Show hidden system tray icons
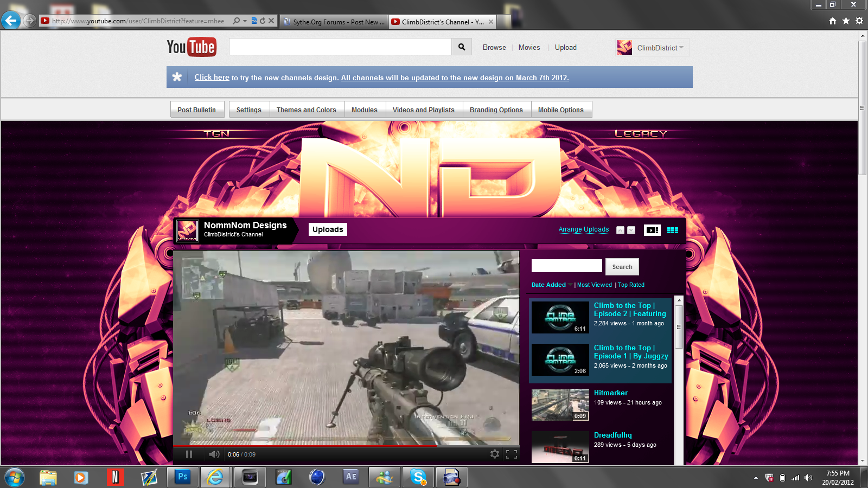The width and height of the screenshot is (868, 488). pos(756,478)
